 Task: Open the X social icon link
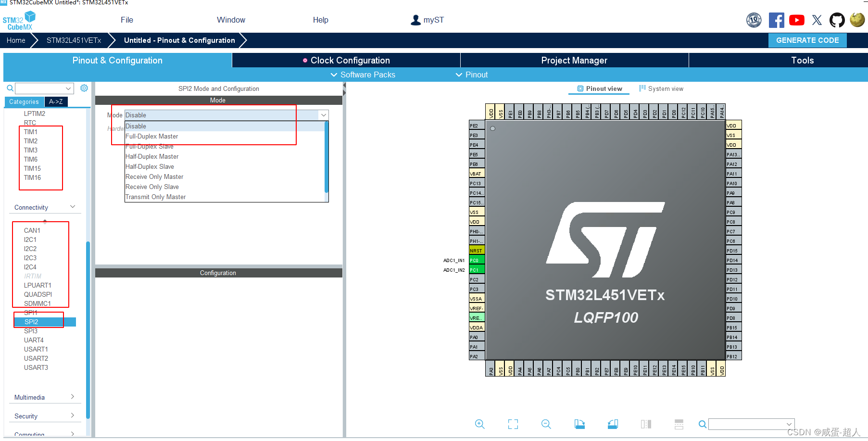(817, 20)
